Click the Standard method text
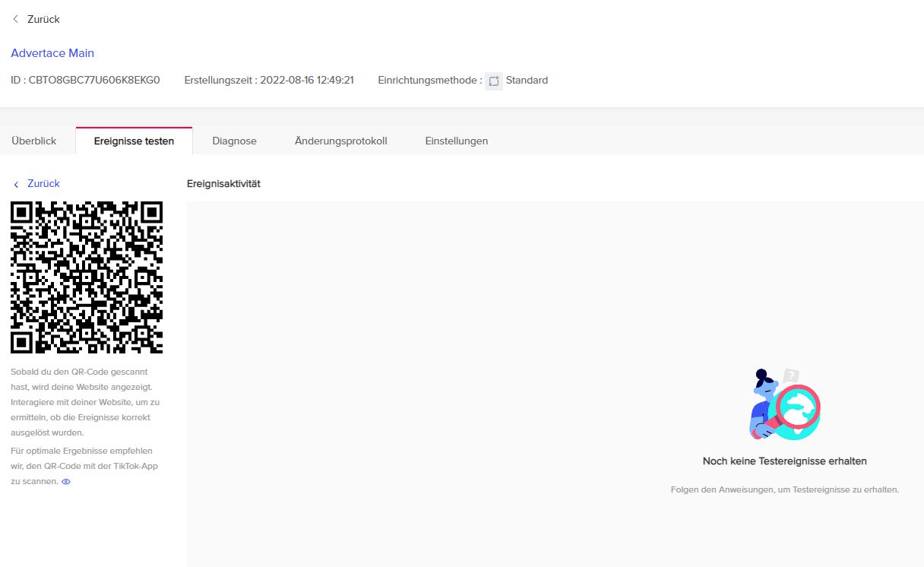Image resolution: width=924 pixels, height=567 pixels. coord(527,80)
